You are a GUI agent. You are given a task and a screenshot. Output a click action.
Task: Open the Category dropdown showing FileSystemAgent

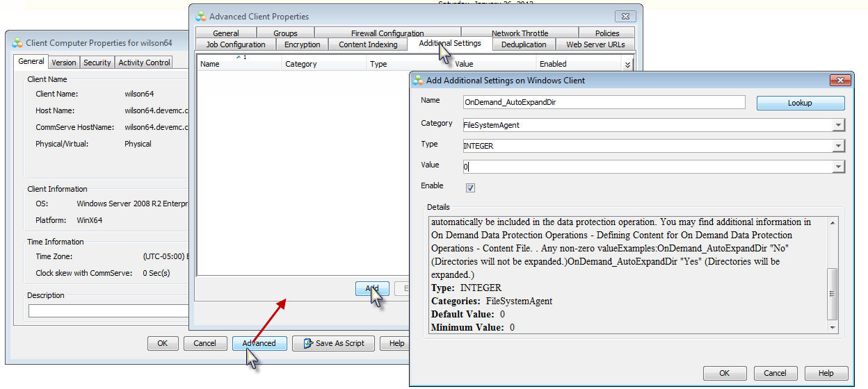click(x=839, y=125)
